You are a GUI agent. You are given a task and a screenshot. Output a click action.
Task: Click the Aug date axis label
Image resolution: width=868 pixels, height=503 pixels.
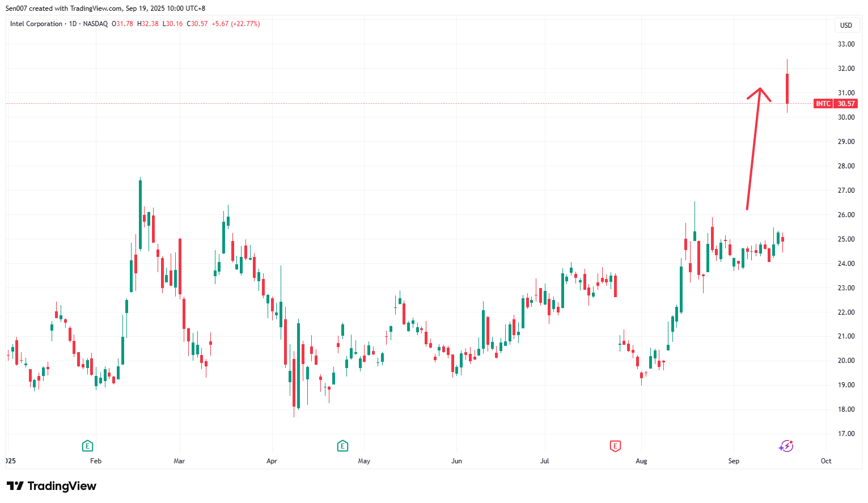pyautogui.click(x=641, y=461)
